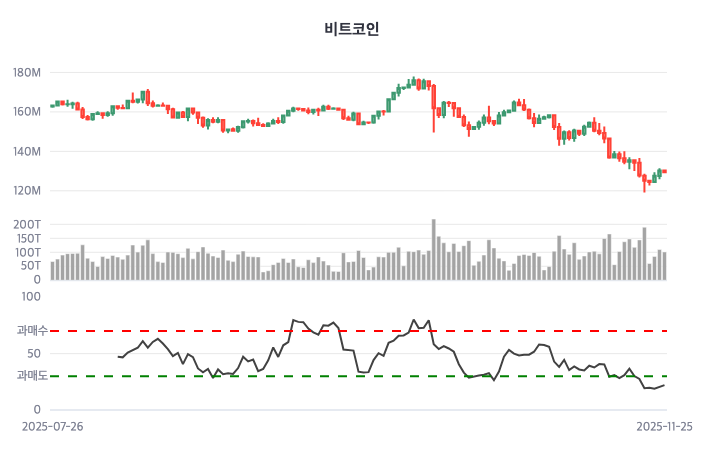Click the 140M price axis label
This screenshot has width=704, height=450.
[x=27, y=152]
